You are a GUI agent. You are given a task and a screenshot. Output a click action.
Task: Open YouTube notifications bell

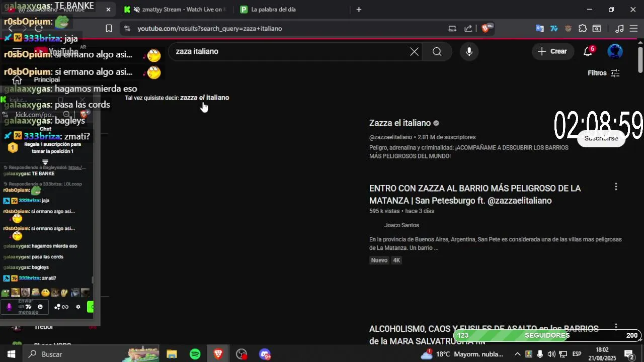(x=588, y=51)
